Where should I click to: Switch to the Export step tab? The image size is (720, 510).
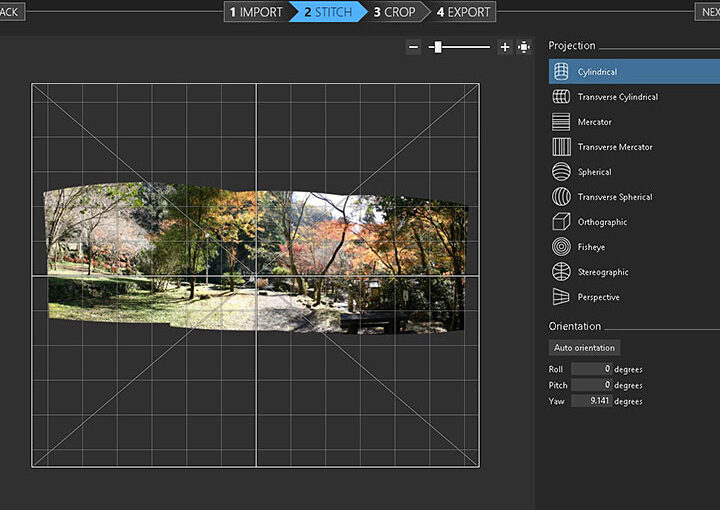[464, 12]
